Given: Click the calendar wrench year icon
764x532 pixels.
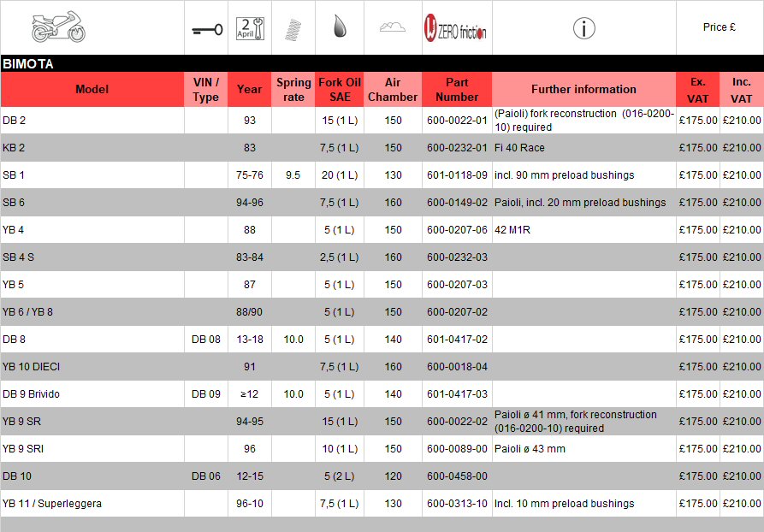Looking at the screenshot, I should pyautogui.click(x=250, y=27).
